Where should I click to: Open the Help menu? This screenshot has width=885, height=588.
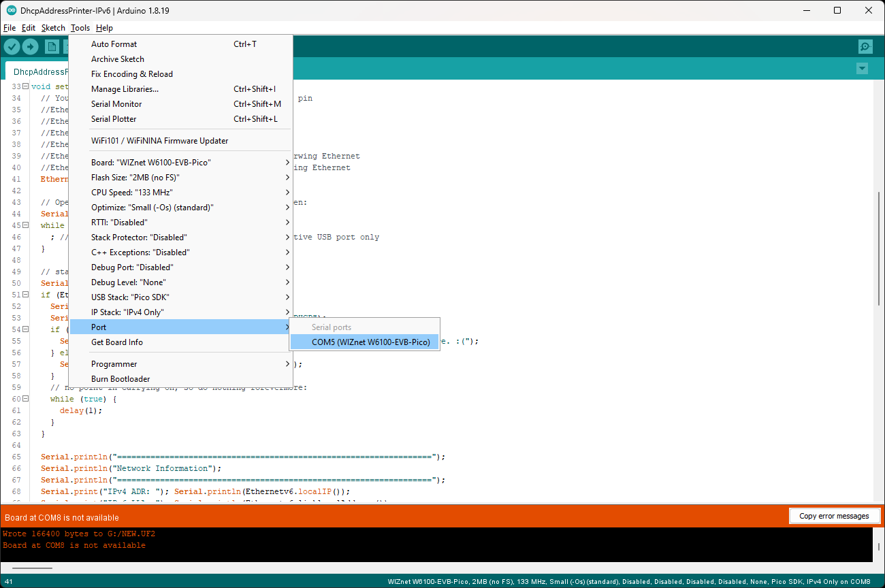pos(104,28)
